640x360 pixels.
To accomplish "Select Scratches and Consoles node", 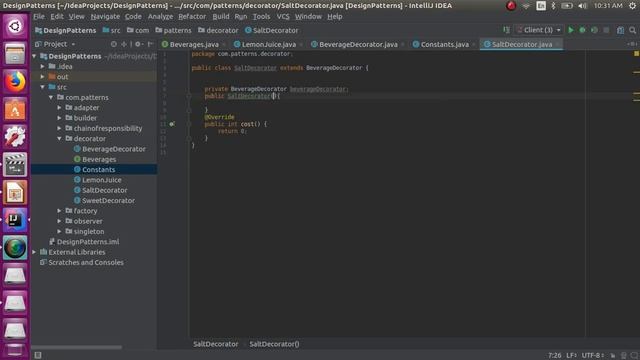I will coord(86,262).
